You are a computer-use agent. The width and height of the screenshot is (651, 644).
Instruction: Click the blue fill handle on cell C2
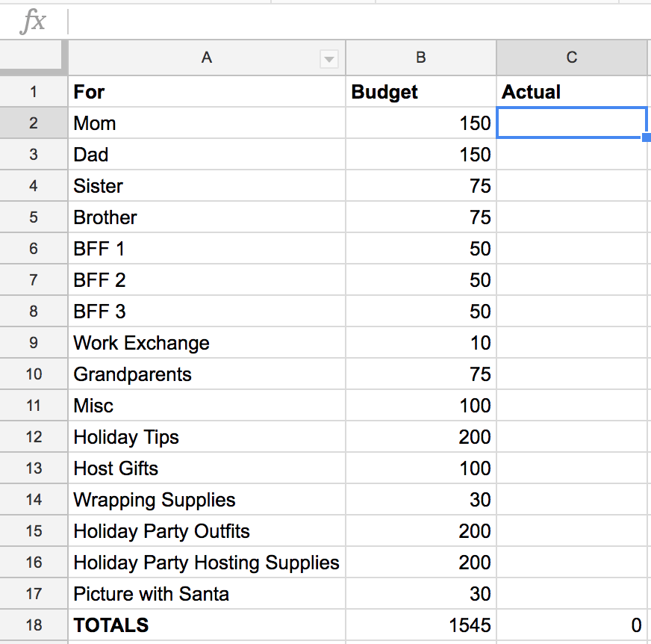(647, 137)
